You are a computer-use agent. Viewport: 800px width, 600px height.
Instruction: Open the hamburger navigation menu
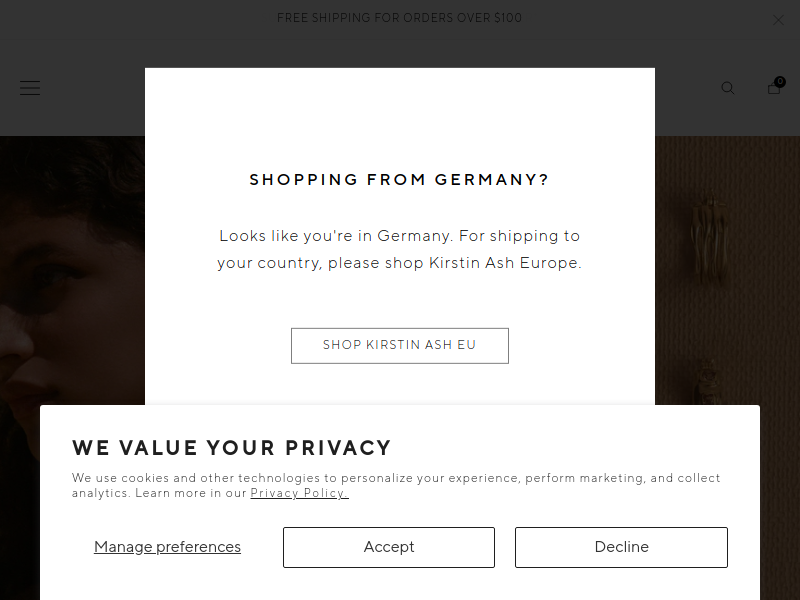coord(30,88)
